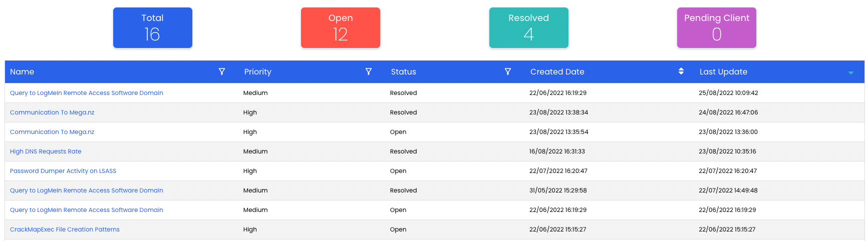Select created date 22/07/2022 16:20:47
The image size is (868, 241).
(558, 171)
